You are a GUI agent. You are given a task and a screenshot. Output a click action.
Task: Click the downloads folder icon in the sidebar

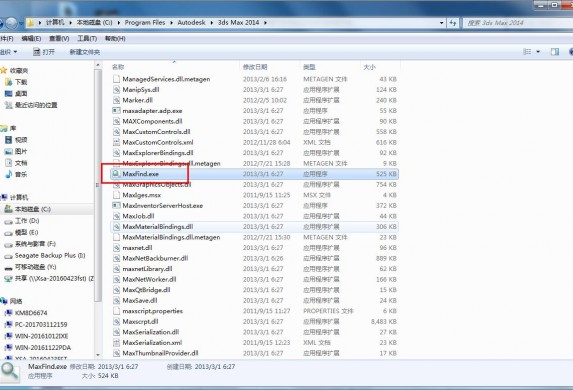8,82
